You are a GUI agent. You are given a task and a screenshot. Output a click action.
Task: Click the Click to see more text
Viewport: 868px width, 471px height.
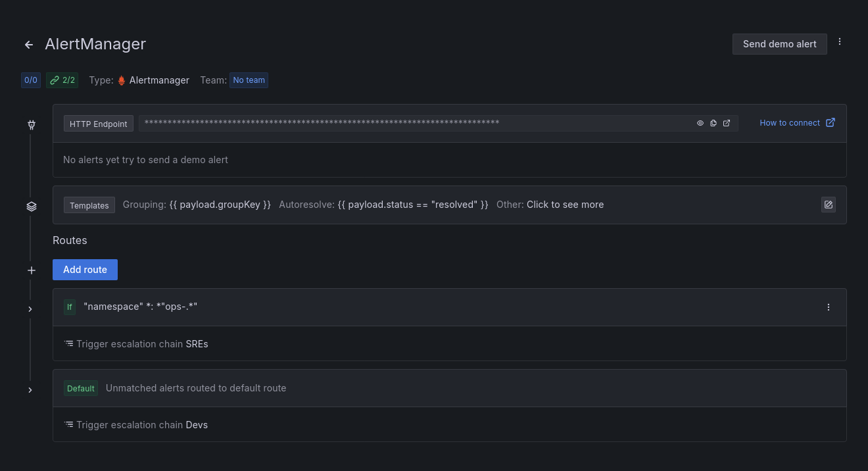pos(565,204)
